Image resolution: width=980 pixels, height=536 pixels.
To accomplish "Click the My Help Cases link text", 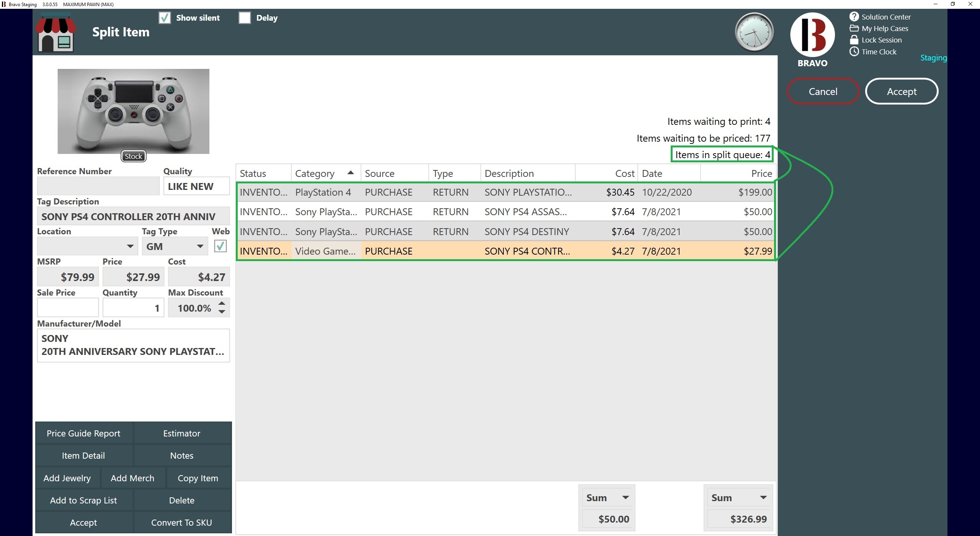I will [x=885, y=28].
